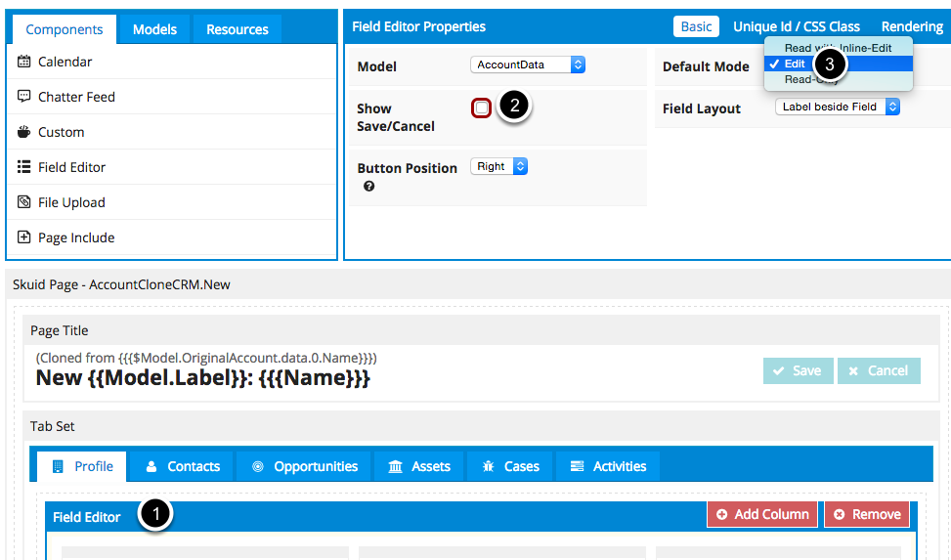Click the File Upload component icon

click(x=24, y=202)
